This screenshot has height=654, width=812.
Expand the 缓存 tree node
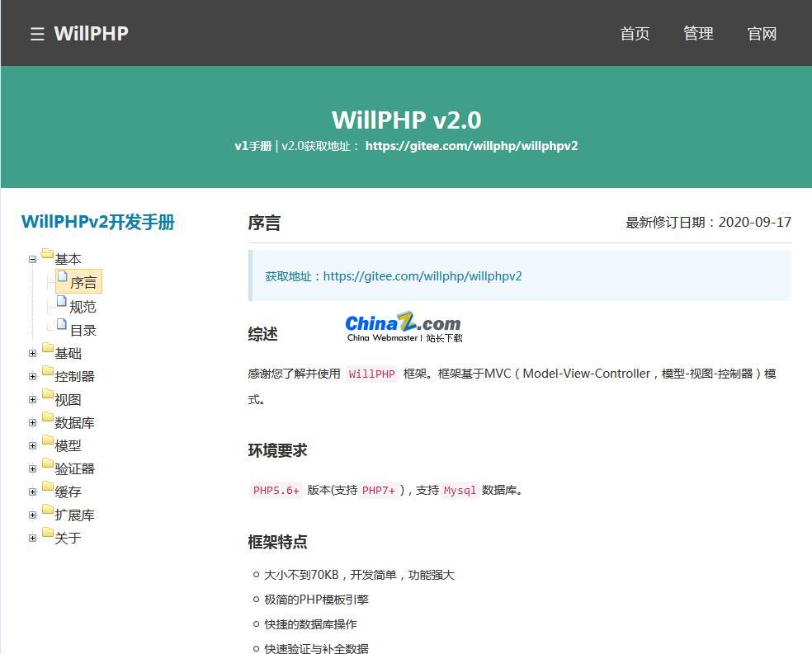[x=33, y=492]
